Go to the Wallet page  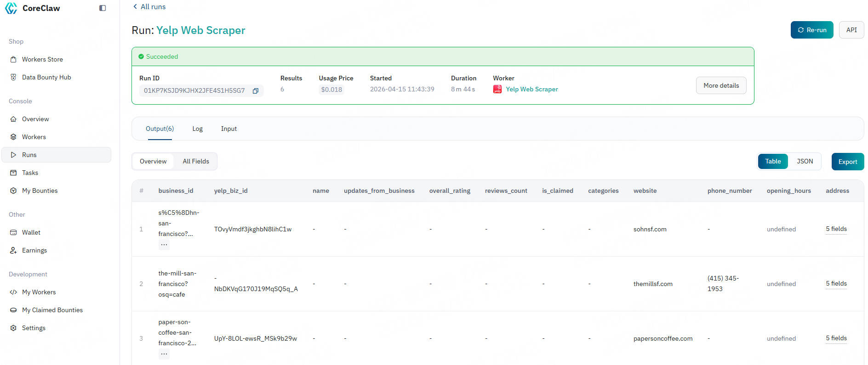point(31,232)
